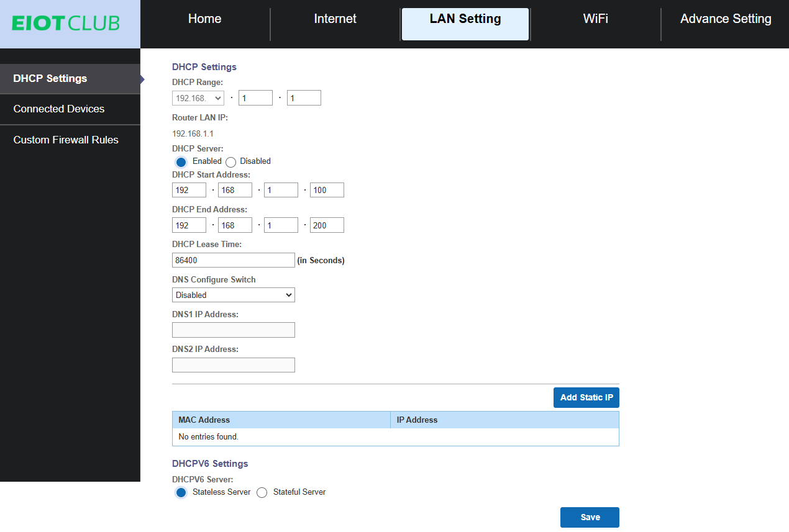This screenshot has width=789, height=532.
Task: Click the DNS1 IP Address field
Action: point(233,330)
